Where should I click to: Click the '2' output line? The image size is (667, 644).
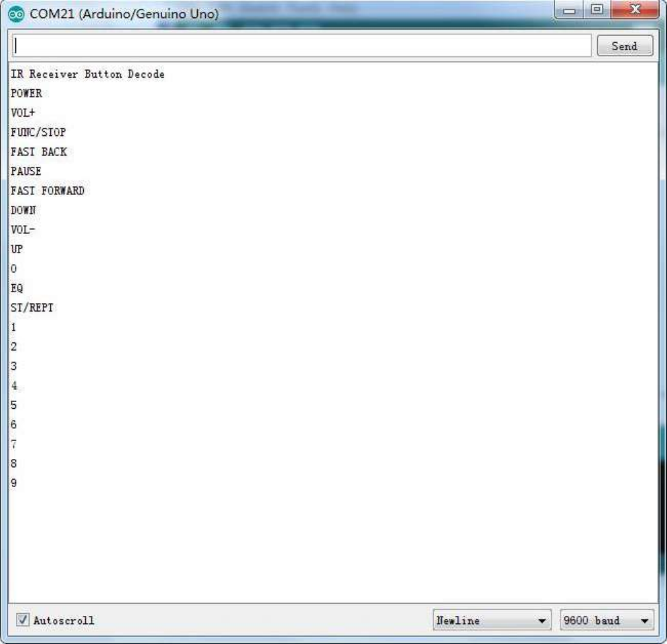[x=13, y=346]
